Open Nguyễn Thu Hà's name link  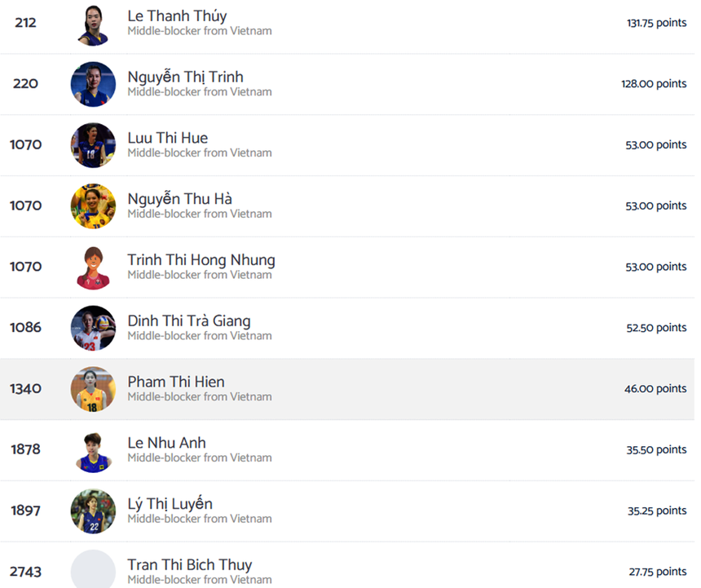pos(180,199)
